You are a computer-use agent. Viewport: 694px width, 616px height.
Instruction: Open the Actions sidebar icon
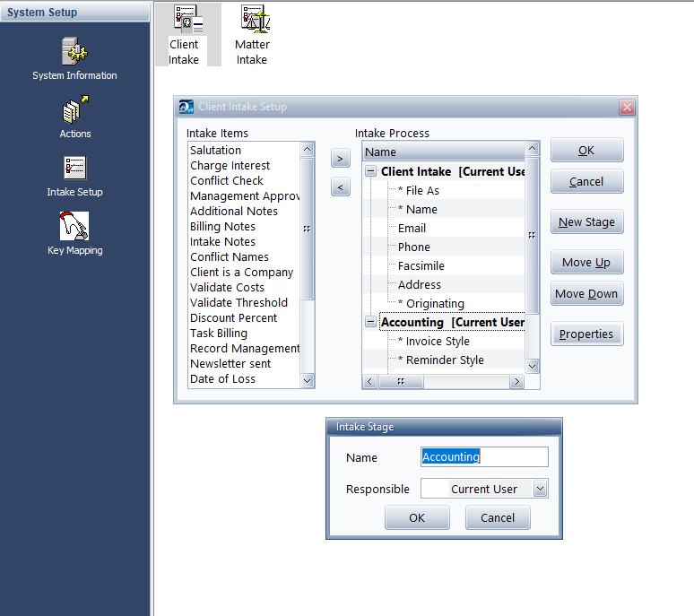(74, 117)
